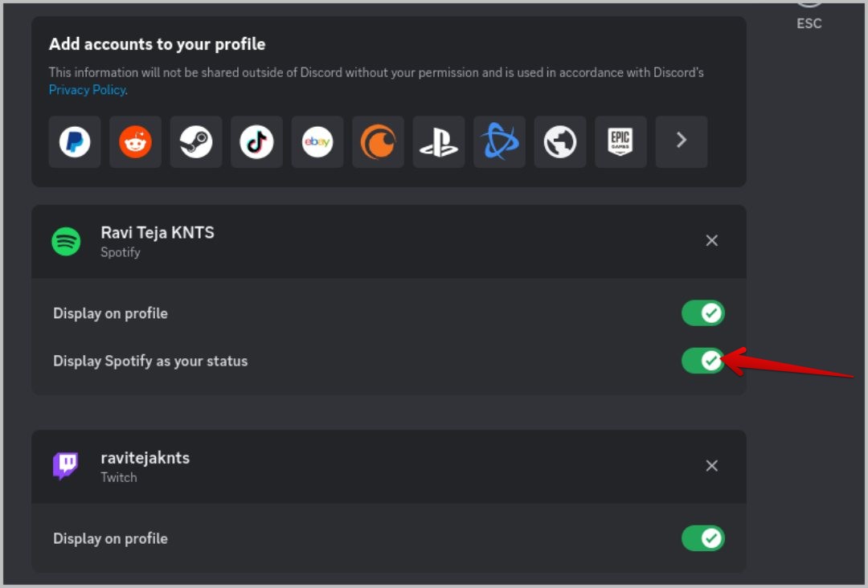868x588 pixels.
Task: Connect a domain using the globe icon
Action: [560, 142]
